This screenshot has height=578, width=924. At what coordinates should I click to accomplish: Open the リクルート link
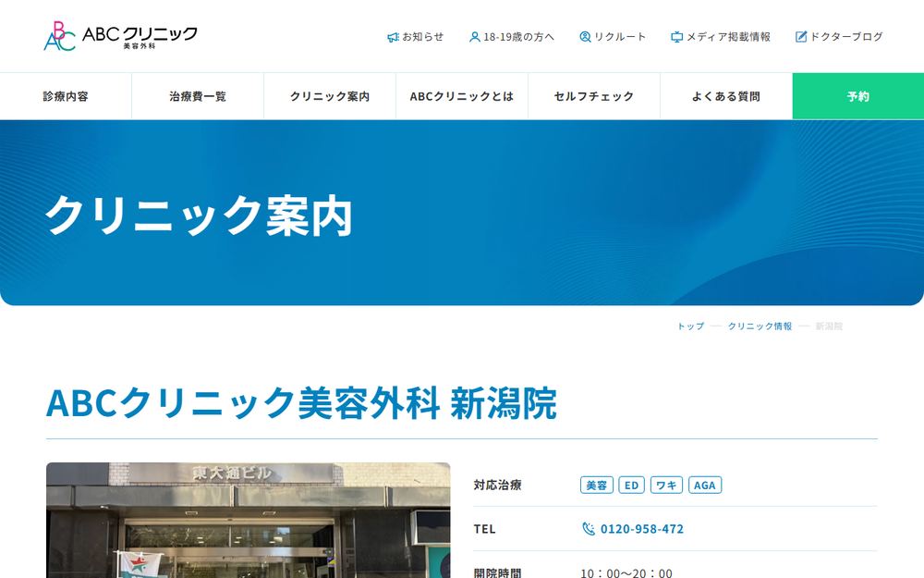(613, 37)
